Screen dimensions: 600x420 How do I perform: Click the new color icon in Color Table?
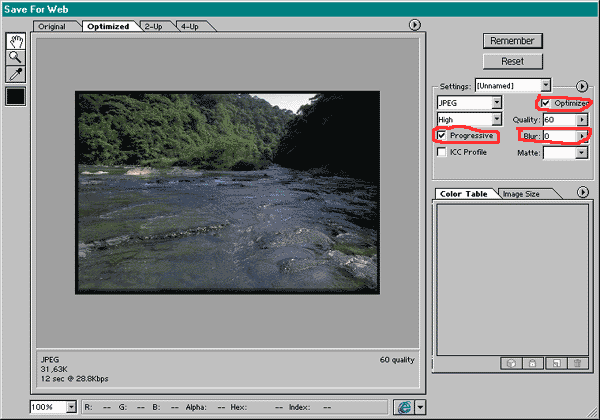coord(556,363)
